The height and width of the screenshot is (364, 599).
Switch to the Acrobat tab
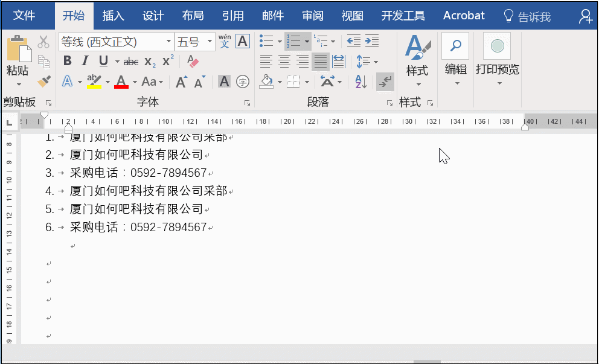(x=463, y=16)
